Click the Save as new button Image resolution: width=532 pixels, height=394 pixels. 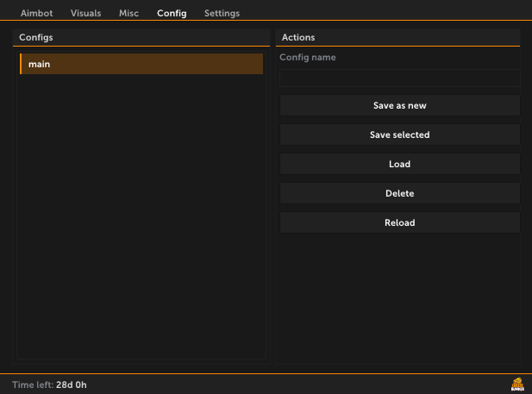[x=400, y=105]
